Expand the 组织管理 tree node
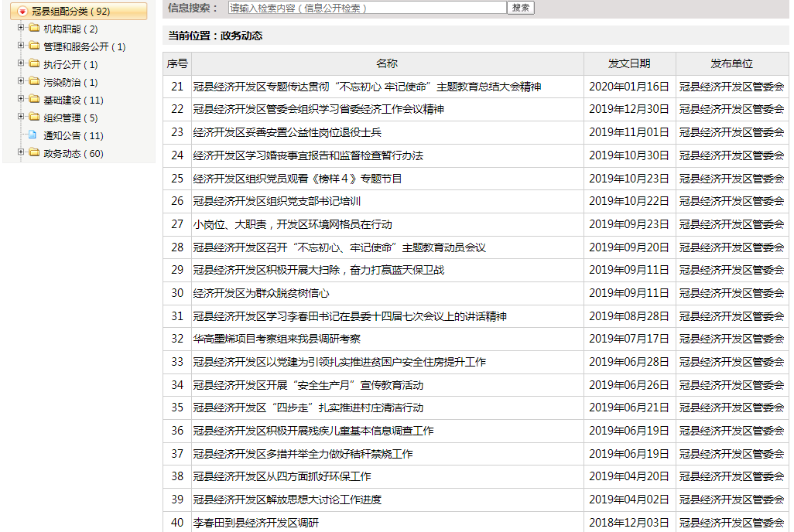Screen dimensions: 794x532 pos(21,116)
